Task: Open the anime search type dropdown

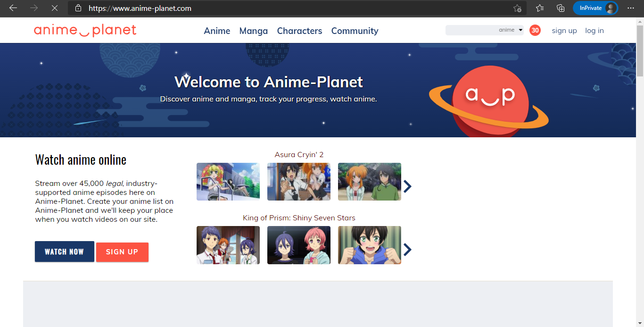Action: 511,30
